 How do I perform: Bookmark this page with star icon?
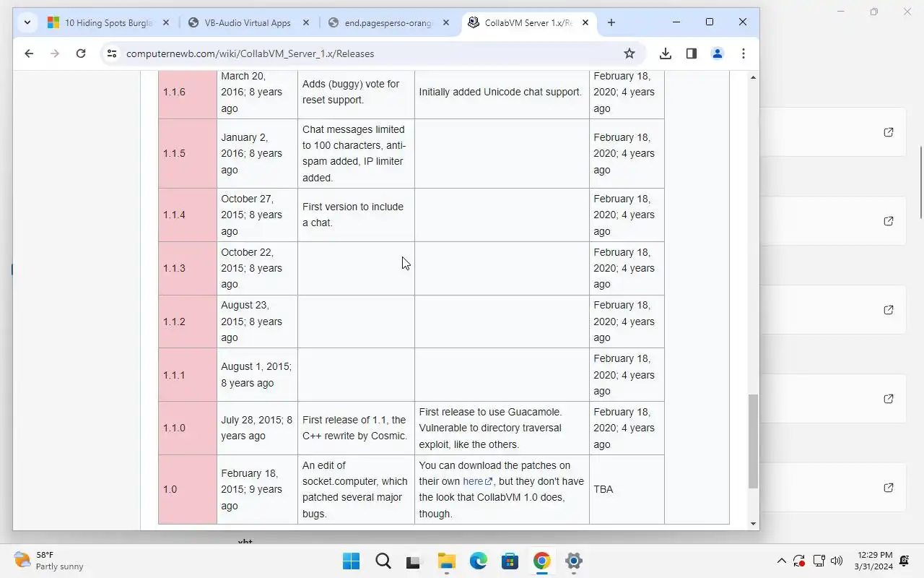[629, 53]
